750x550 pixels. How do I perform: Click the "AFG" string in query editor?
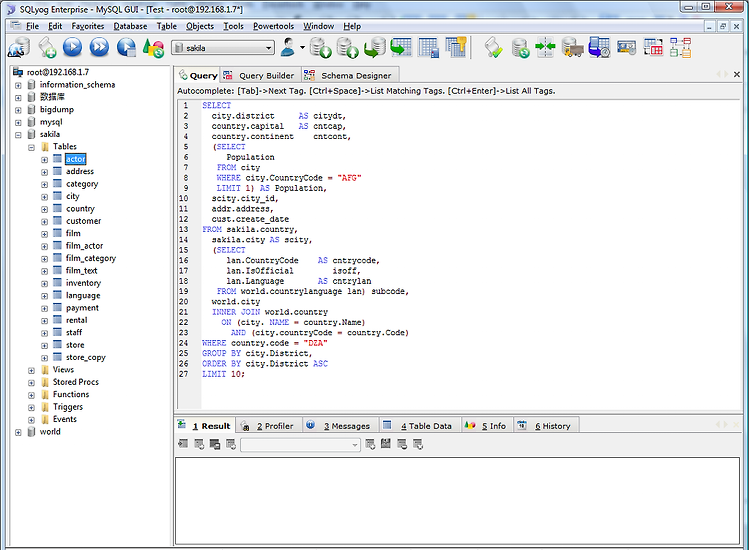[349, 178]
